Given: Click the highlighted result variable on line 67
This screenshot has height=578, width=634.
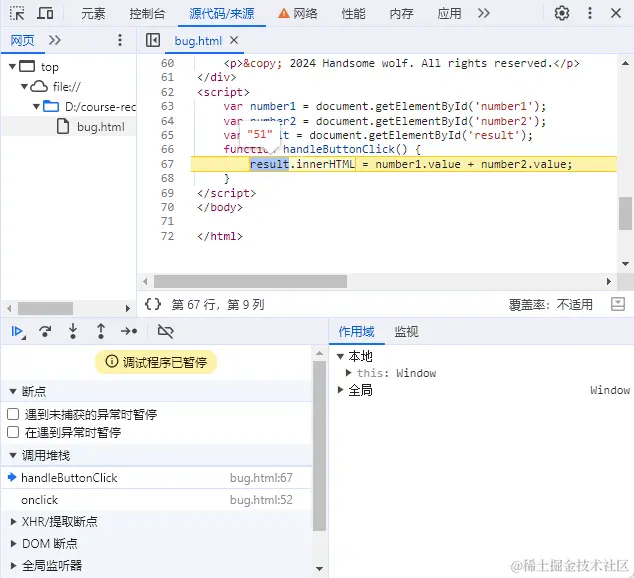Looking at the screenshot, I should pos(269,164).
